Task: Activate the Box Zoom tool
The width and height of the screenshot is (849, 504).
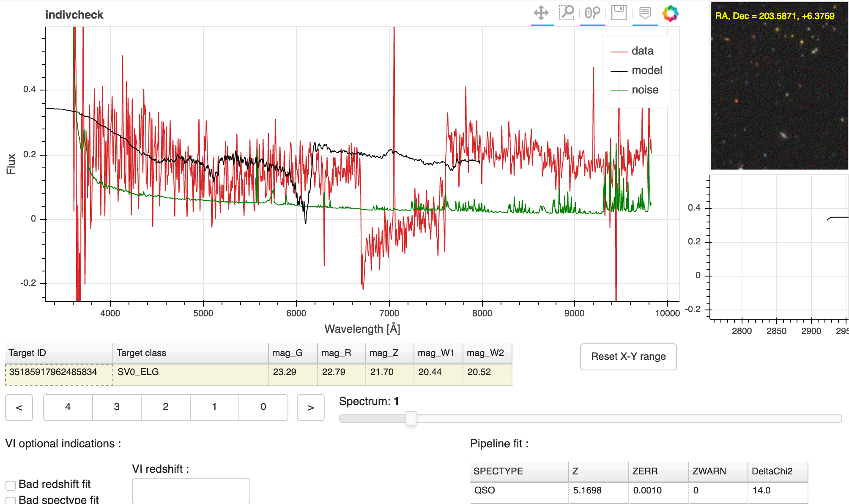Action: (x=567, y=13)
